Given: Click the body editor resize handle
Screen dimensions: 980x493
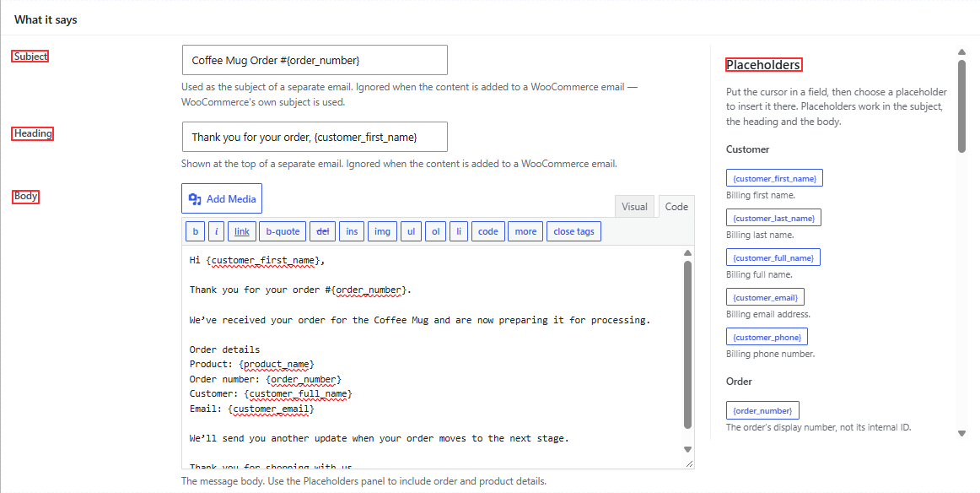Looking at the screenshot, I should pos(689,463).
